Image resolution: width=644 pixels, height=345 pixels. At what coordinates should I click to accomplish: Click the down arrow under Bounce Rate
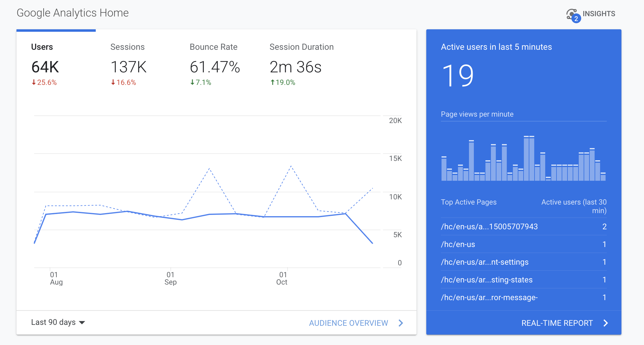tap(192, 82)
